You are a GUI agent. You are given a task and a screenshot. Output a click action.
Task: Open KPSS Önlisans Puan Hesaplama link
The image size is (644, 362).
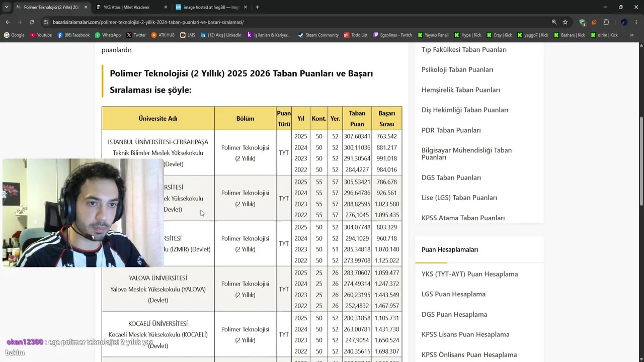point(469,354)
